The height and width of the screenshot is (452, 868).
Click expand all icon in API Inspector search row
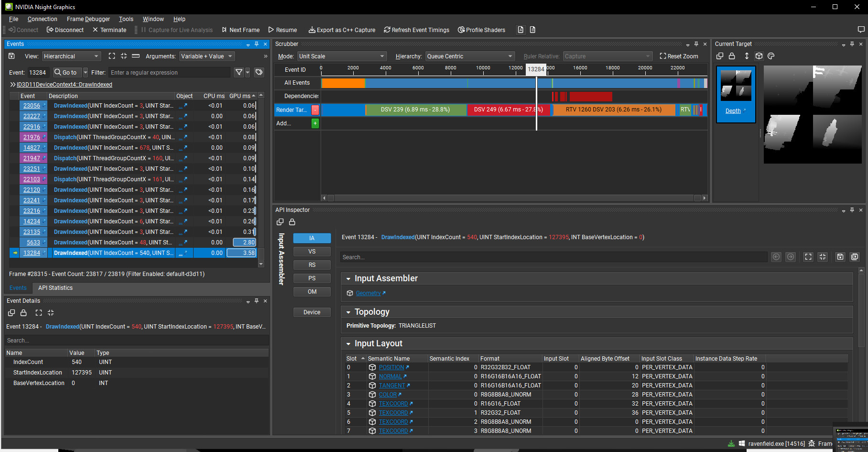click(x=808, y=257)
